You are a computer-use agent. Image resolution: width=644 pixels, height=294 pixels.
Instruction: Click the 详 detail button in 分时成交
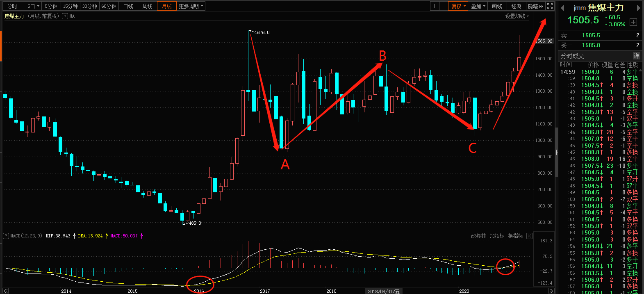(x=636, y=56)
